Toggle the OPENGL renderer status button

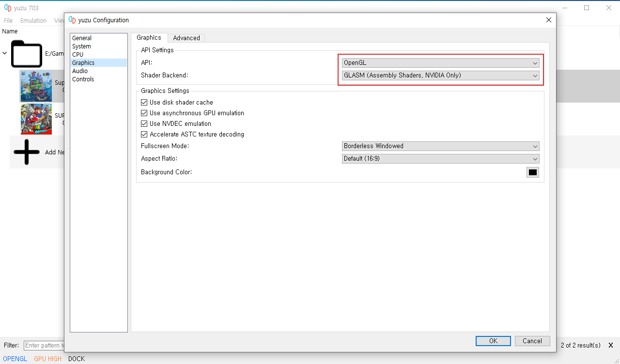(x=15, y=359)
